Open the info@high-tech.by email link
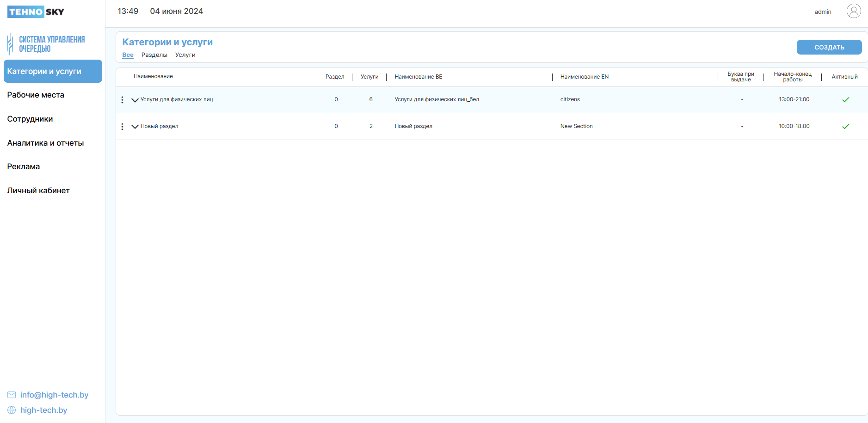Viewport: 868px width, 423px height. [54, 395]
